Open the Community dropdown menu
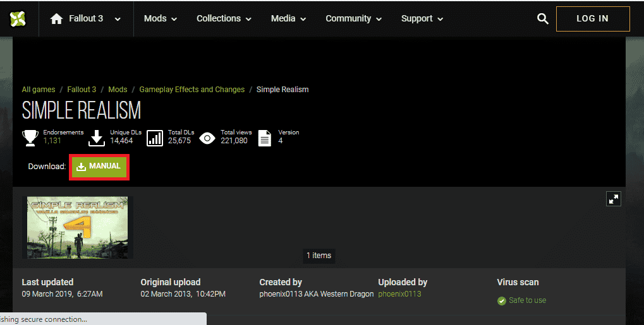 pos(354,18)
